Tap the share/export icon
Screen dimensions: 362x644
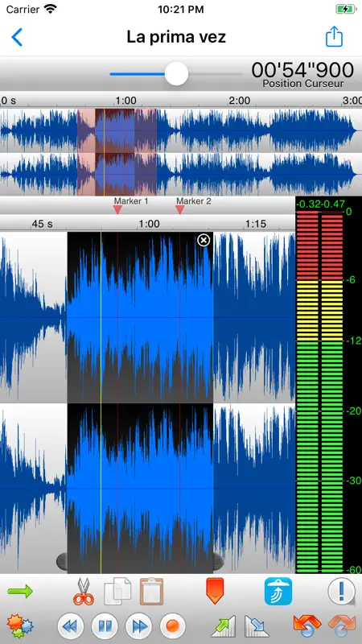tap(334, 37)
